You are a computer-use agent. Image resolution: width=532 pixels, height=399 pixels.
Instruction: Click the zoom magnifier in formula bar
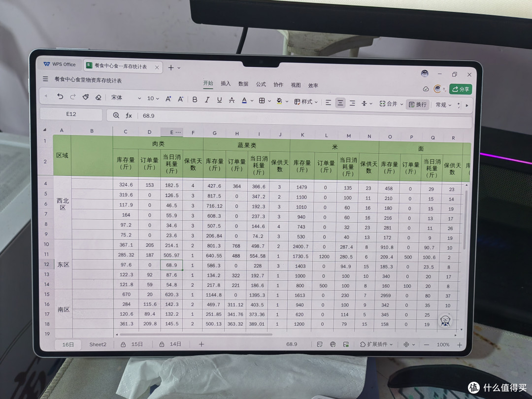116,115
